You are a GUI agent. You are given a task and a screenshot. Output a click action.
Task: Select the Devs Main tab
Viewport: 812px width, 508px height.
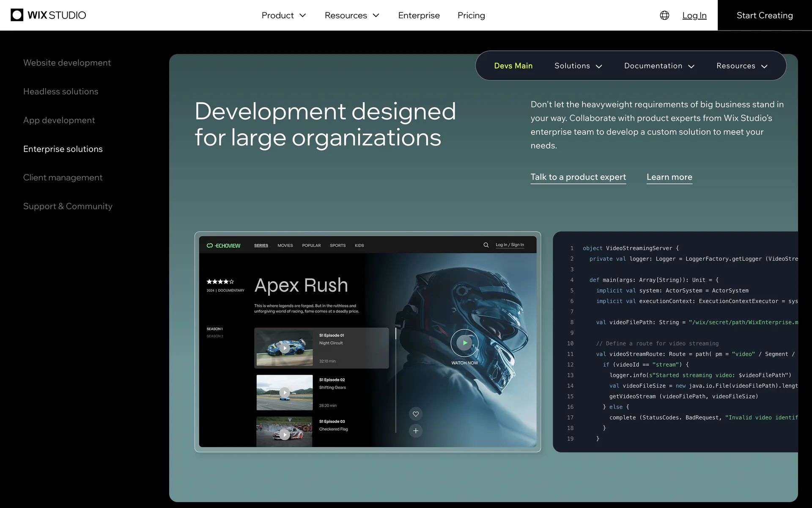pos(513,66)
